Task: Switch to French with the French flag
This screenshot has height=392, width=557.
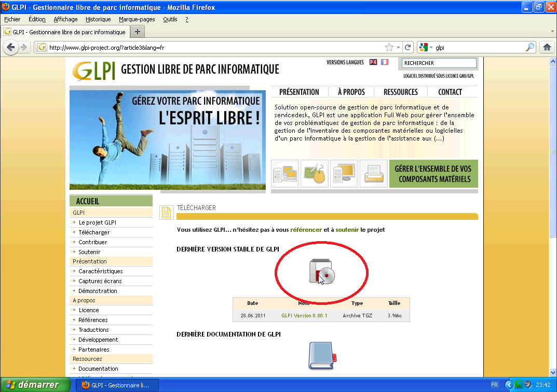Action: pyautogui.click(x=384, y=62)
